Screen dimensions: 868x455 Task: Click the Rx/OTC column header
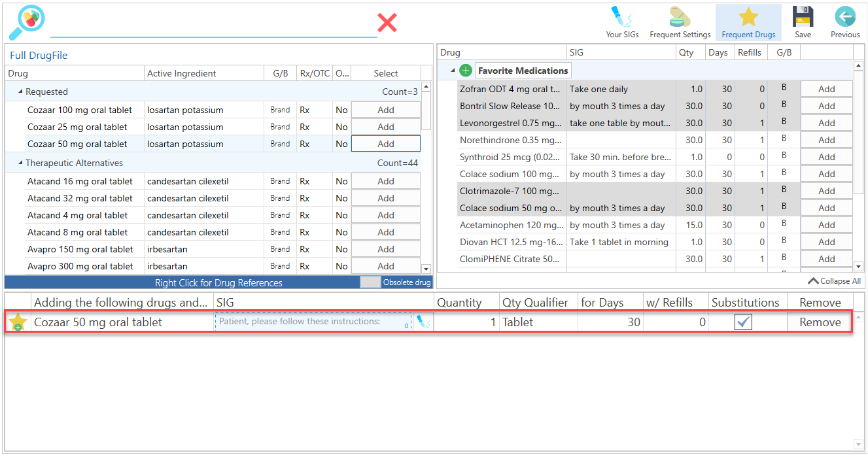(314, 73)
